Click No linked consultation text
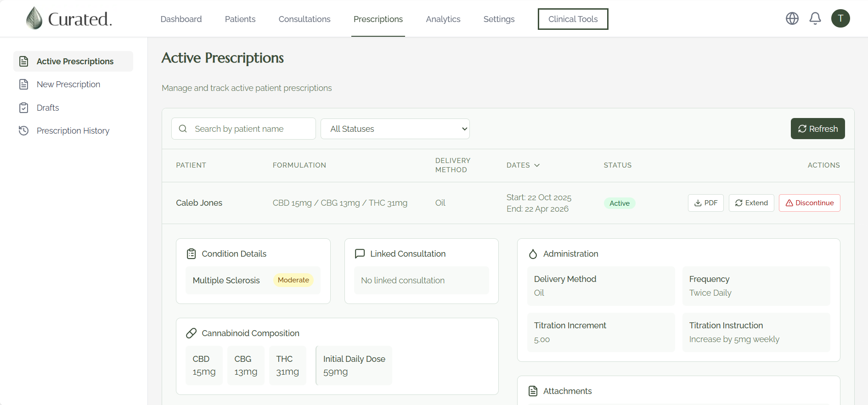This screenshot has width=868, height=405. tap(403, 281)
